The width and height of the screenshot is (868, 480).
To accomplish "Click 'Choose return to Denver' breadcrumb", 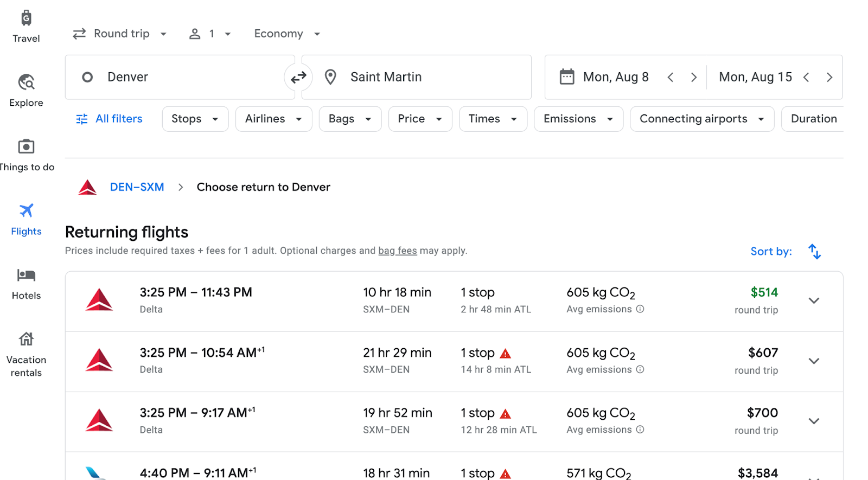I will [x=263, y=187].
